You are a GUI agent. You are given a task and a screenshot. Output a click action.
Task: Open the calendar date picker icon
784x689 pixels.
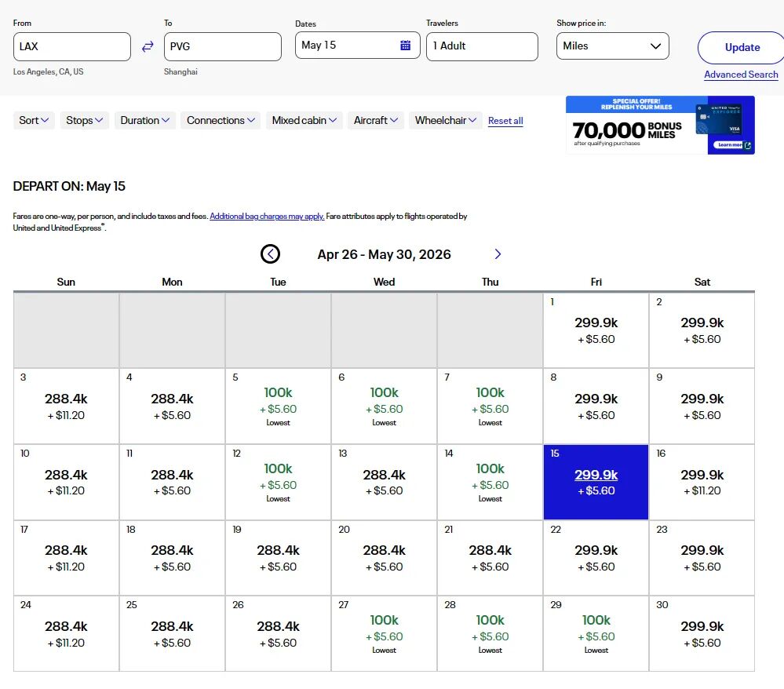point(405,46)
